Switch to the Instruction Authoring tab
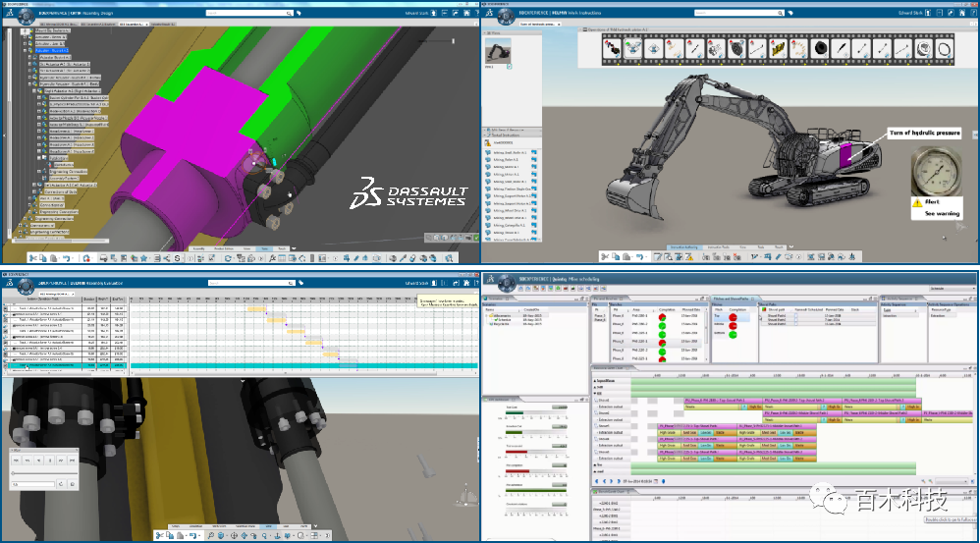This screenshot has width=980, height=543. click(682, 247)
